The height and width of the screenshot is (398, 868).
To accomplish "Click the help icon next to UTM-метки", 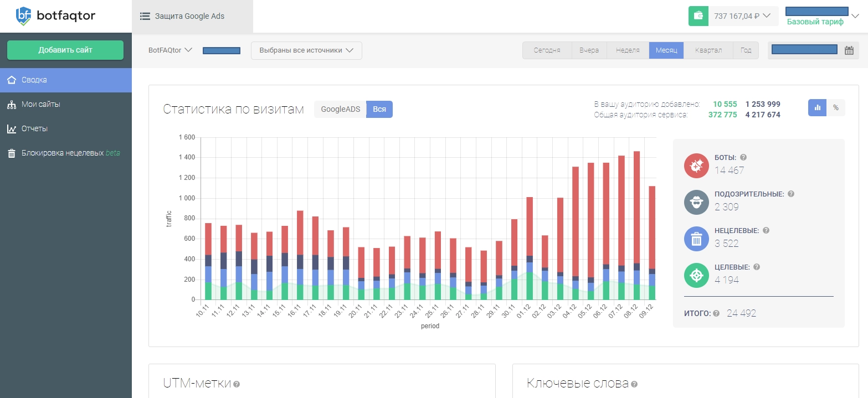I will point(237,384).
